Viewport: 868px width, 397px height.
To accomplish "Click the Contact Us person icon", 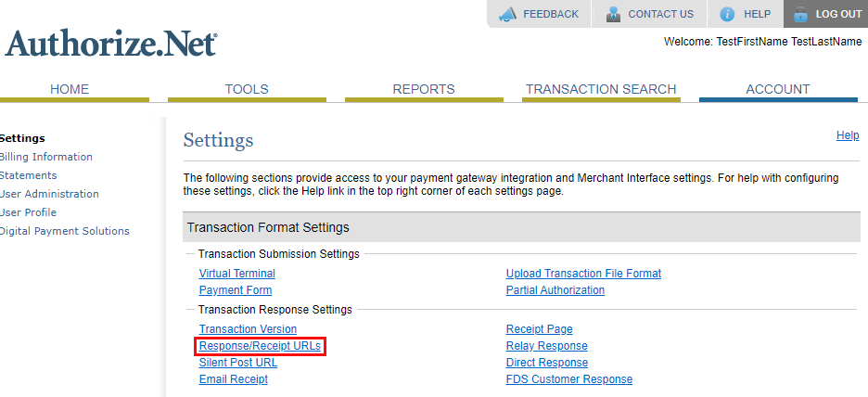I will (613, 15).
